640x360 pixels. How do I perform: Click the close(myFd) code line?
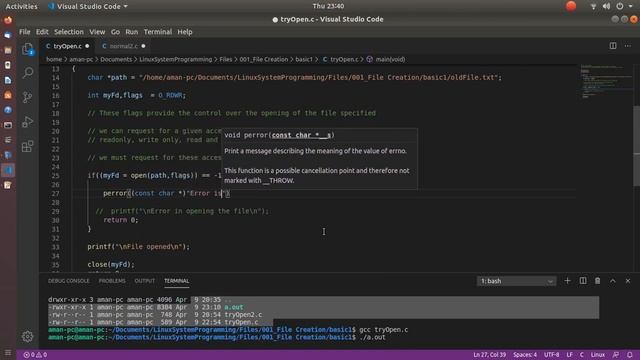111,264
